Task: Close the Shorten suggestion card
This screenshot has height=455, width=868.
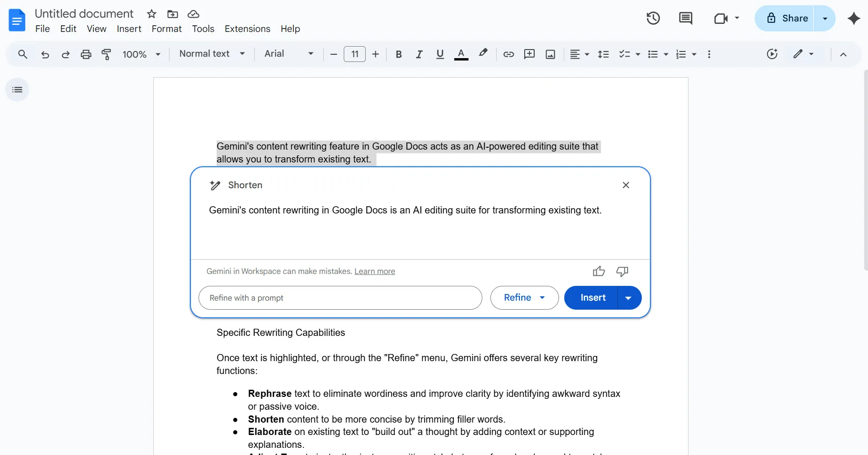Action: pyautogui.click(x=626, y=185)
